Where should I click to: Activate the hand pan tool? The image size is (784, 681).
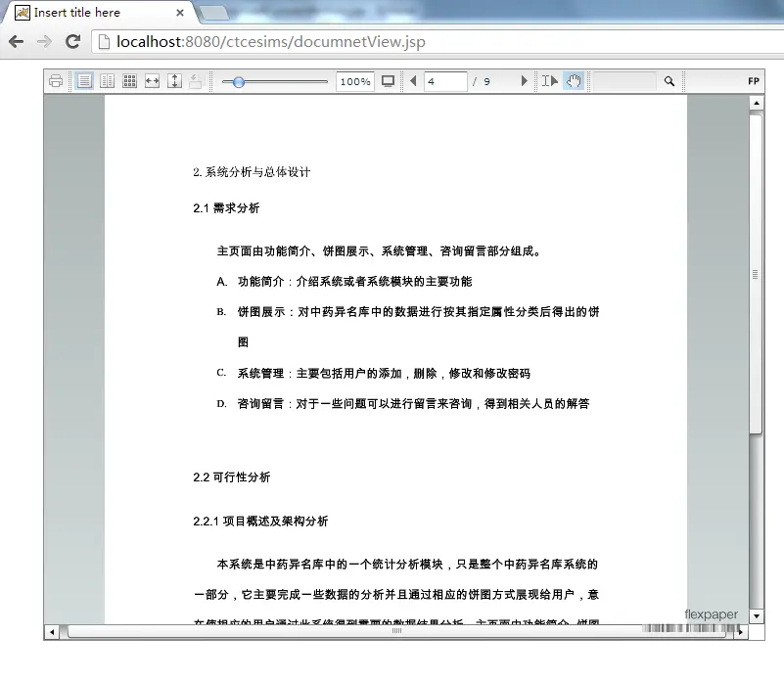pyautogui.click(x=574, y=81)
